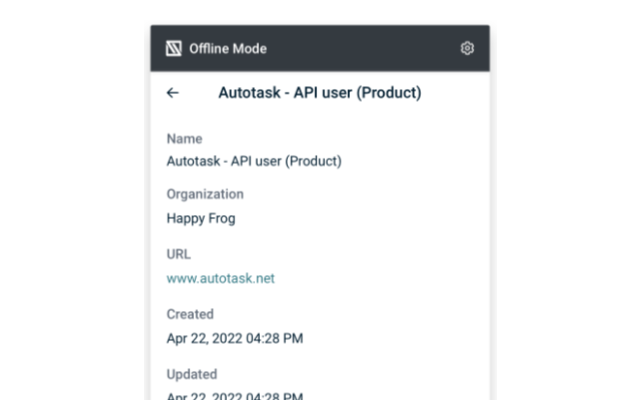Image resolution: width=640 pixels, height=400 pixels.
Task: Click the Organization field label
Action: tap(205, 194)
